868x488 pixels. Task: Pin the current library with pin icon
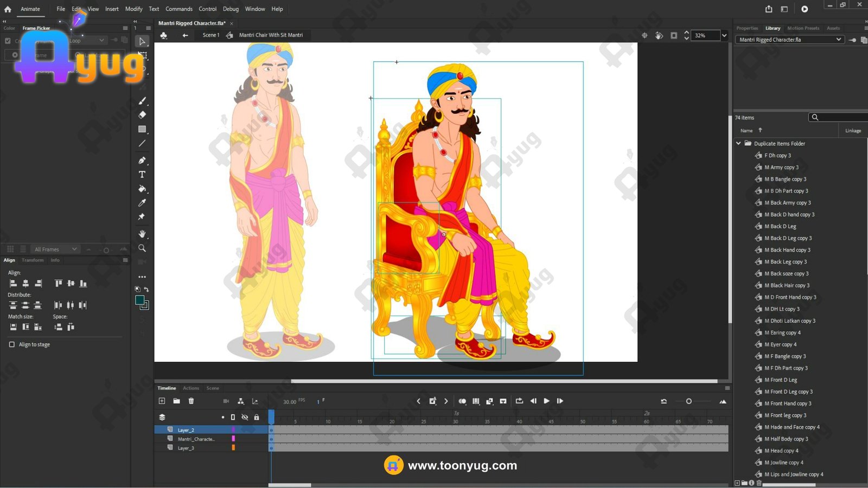tap(852, 40)
